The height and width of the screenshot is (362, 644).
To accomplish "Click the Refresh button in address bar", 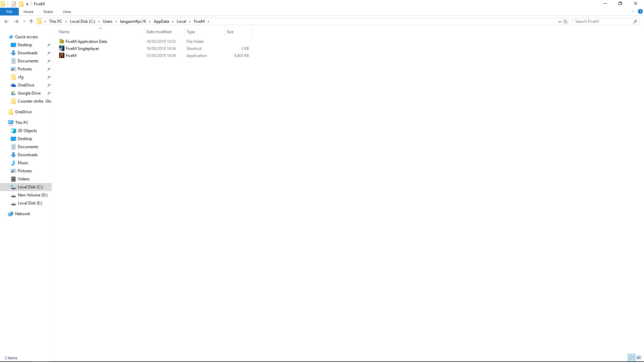I will 566,21.
